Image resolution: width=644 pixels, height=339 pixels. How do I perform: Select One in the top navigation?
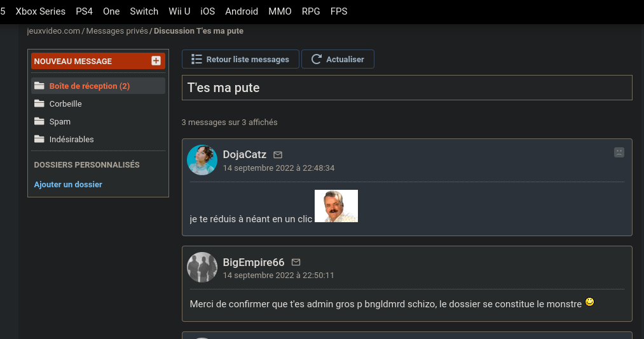pyautogui.click(x=111, y=11)
